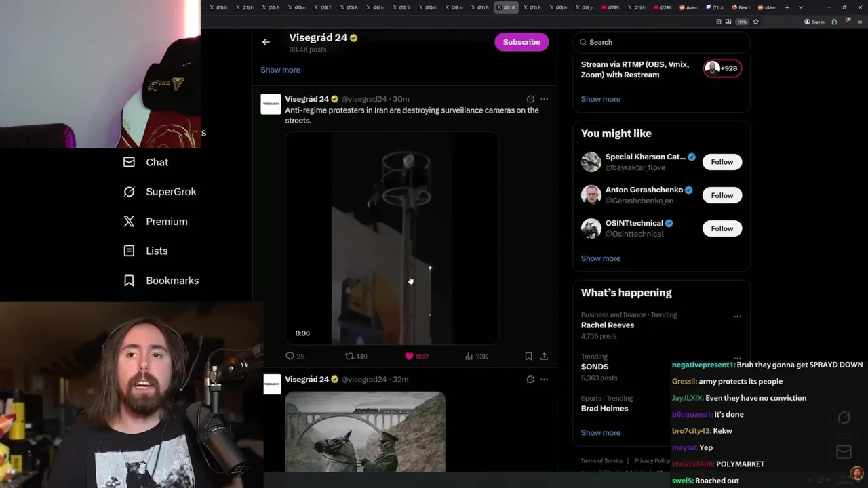This screenshot has height=488, width=868.
Task: View analytics showing 23K views
Action: 476,356
